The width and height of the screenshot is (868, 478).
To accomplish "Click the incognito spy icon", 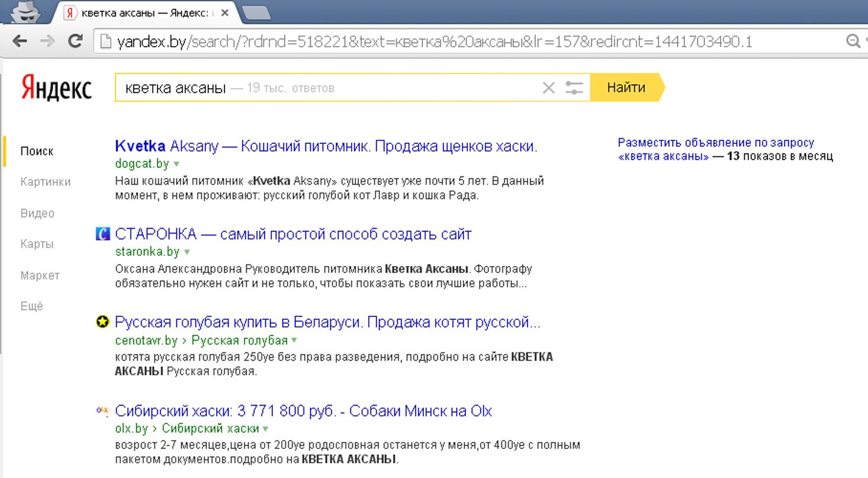I will 25,12.
